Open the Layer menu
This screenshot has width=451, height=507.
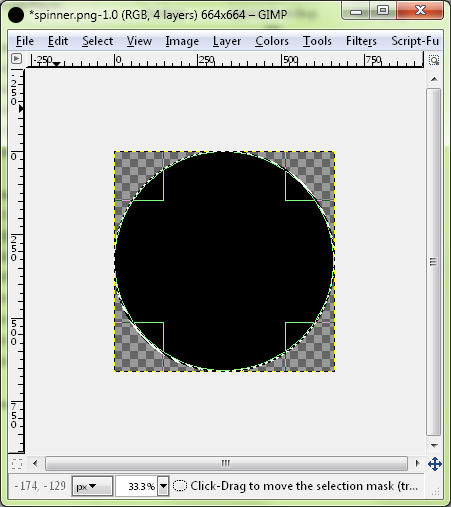pyautogui.click(x=227, y=41)
